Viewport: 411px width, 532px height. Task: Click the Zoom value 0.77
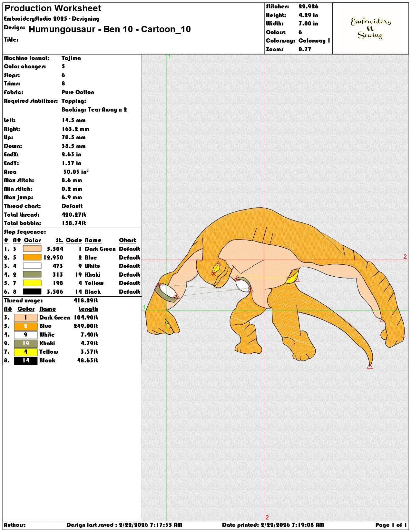coord(305,49)
